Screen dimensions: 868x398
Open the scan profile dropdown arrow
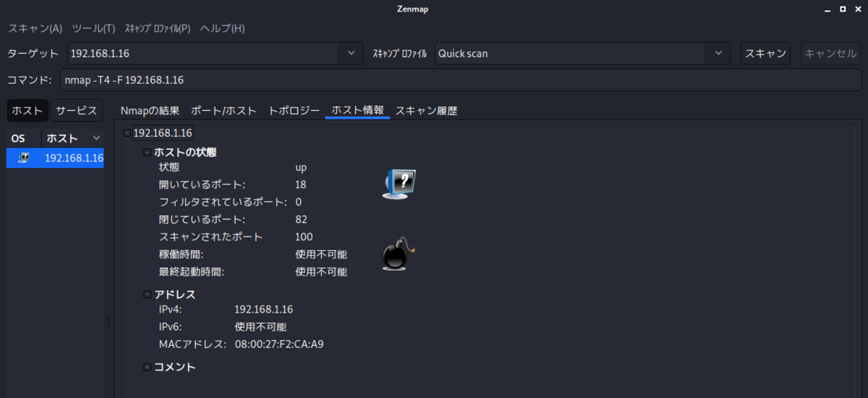coord(718,54)
